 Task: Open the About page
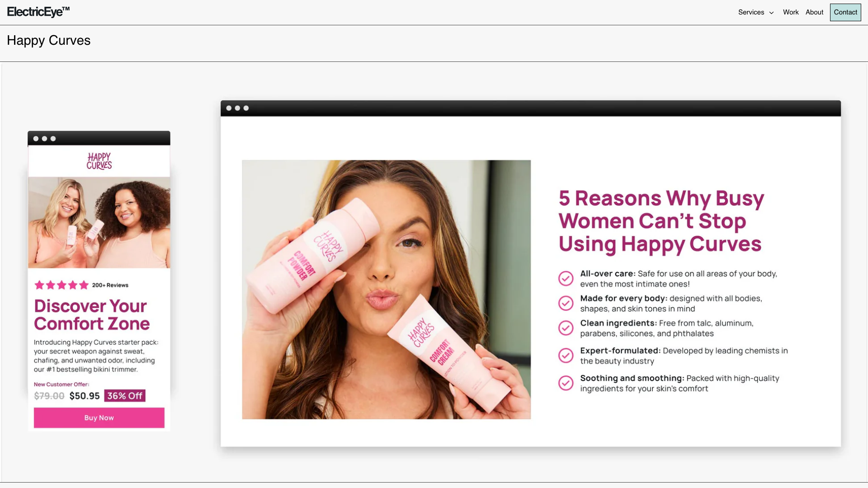point(814,12)
